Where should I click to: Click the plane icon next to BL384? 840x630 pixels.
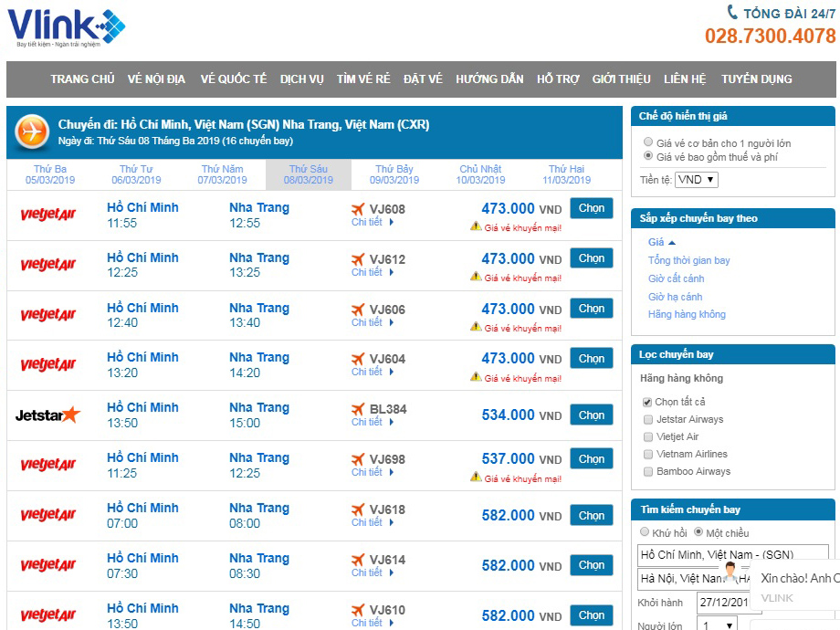[x=358, y=409]
